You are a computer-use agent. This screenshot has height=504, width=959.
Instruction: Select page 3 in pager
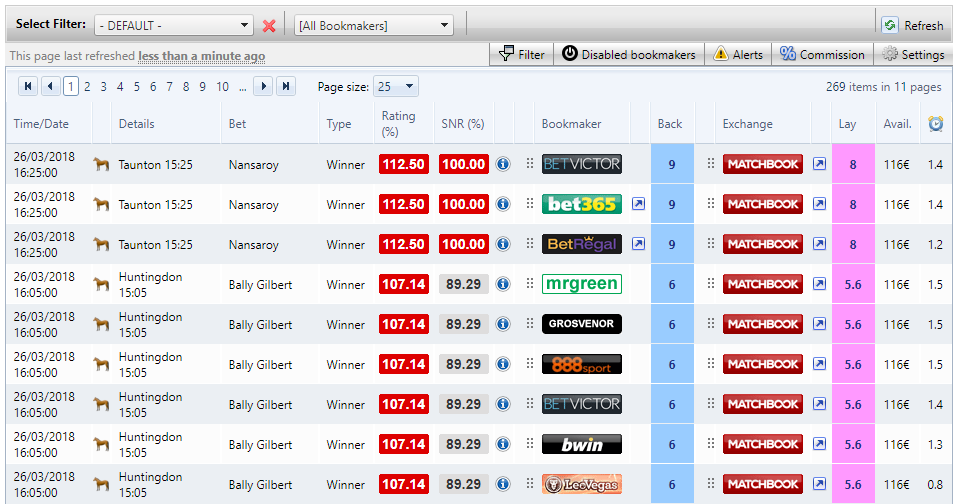click(104, 87)
